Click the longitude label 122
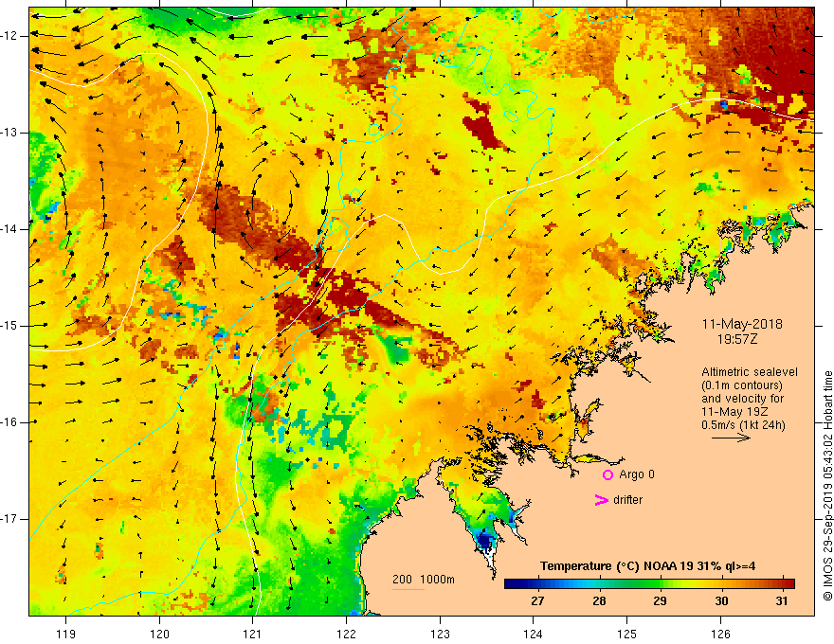 click(x=346, y=634)
